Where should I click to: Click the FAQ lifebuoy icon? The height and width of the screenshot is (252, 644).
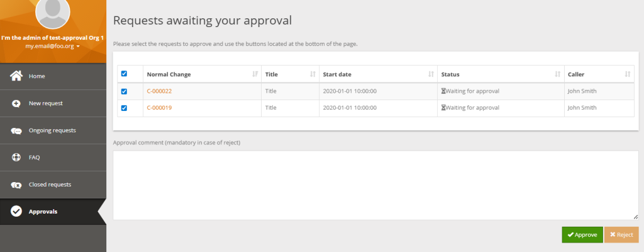16,157
